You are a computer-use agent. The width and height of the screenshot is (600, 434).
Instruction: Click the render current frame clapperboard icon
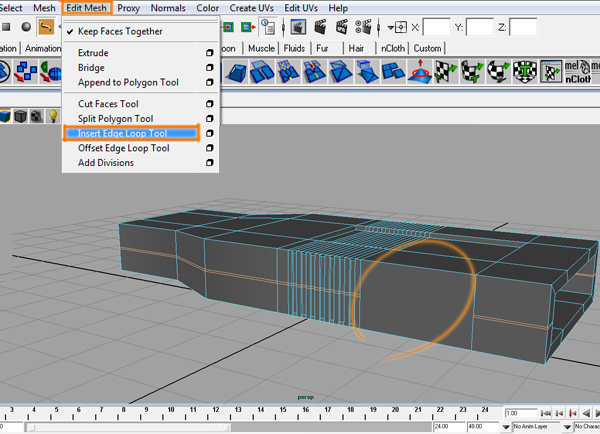(320, 27)
